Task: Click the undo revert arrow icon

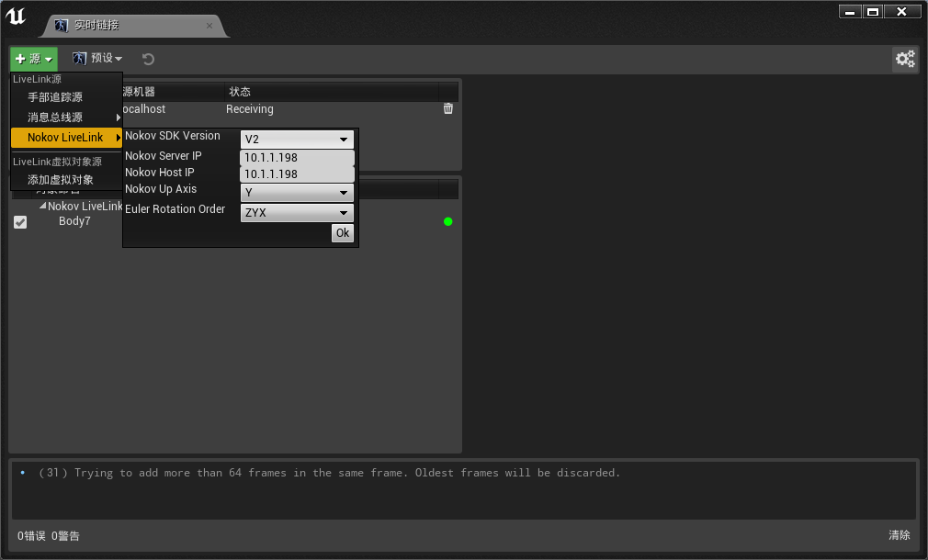Action: pyautogui.click(x=148, y=59)
